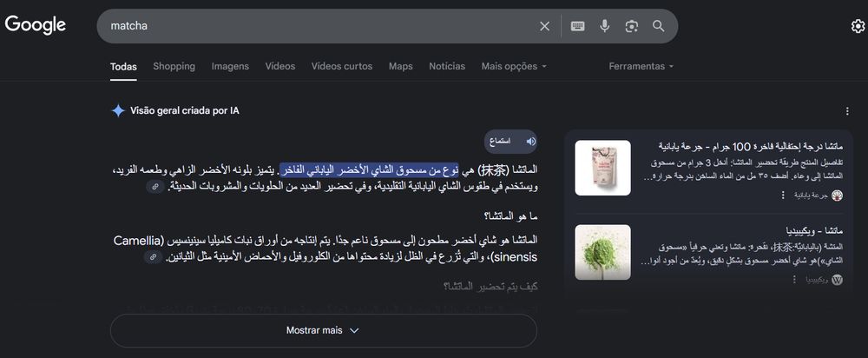The width and height of the screenshot is (868, 358).
Task: Click the matcha pouch product thumbnail
Action: (x=603, y=168)
